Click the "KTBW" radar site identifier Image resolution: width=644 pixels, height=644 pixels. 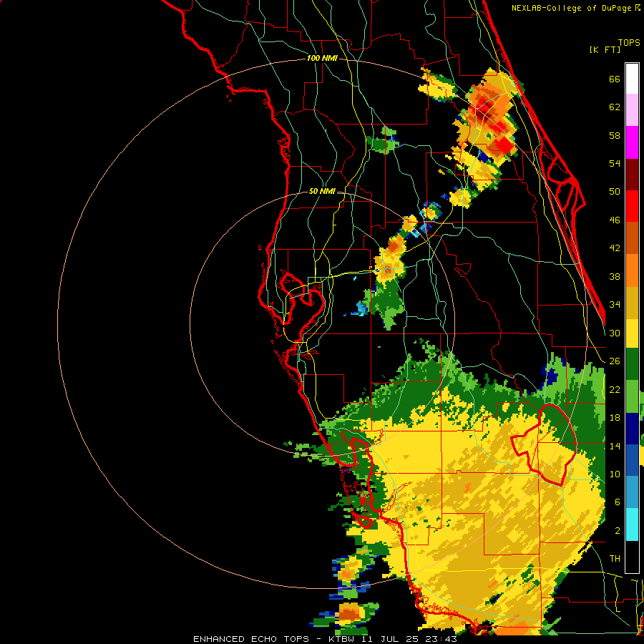tap(341, 639)
